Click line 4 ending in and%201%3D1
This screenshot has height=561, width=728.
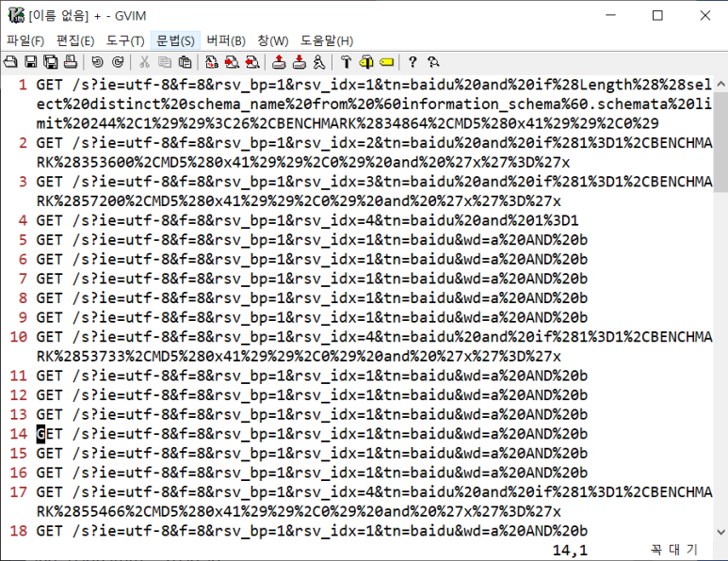[307, 220]
